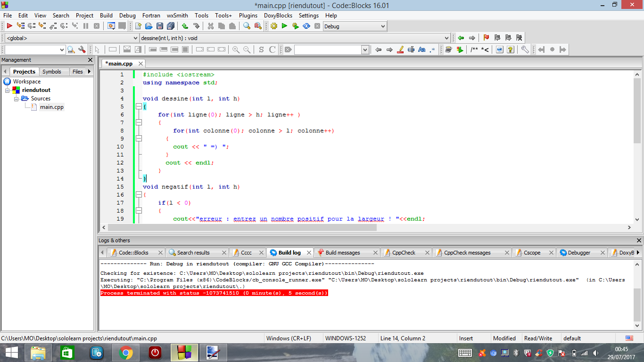Open the <global> scope dropdown
Viewport: 644px width, 362px height.
click(x=135, y=38)
